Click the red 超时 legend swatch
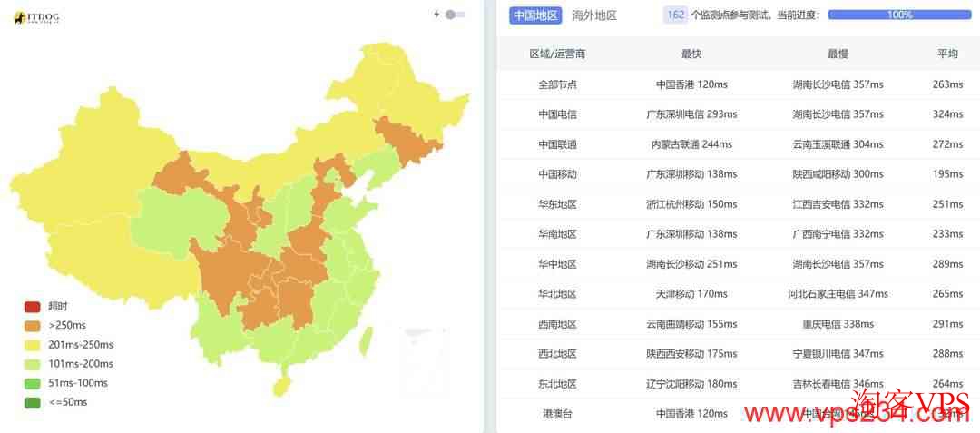This screenshot has width=980, height=433. 33,307
